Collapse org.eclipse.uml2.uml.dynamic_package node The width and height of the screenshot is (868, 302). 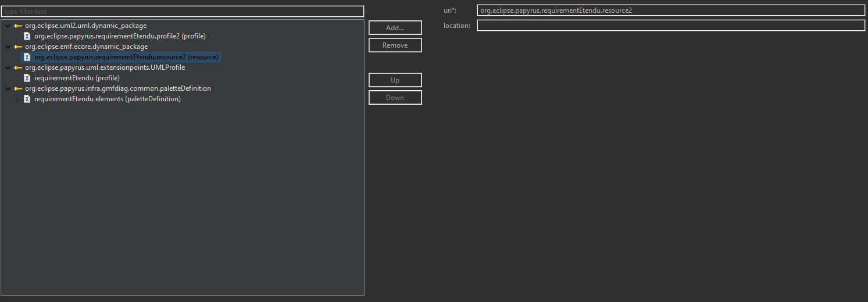pos(8,26)
